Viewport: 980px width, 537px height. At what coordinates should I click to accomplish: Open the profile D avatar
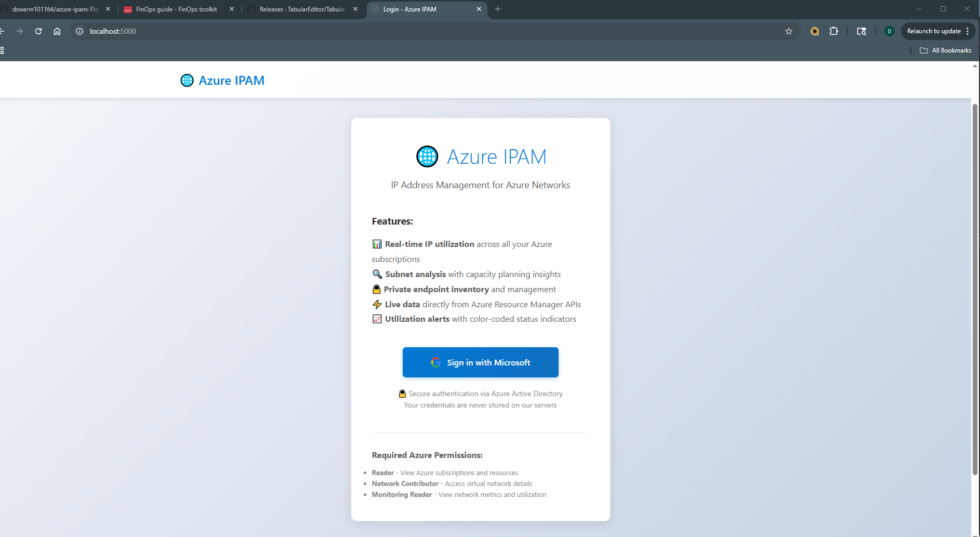click(x=890, y=31)
